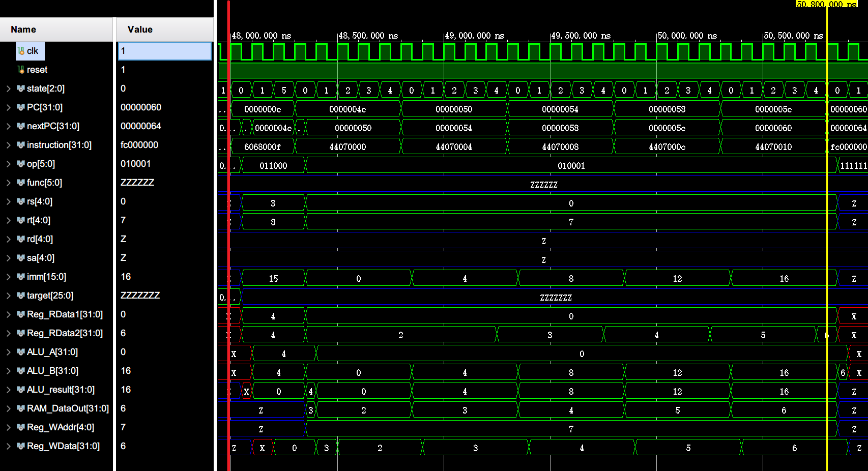Click the func[5:0] bus icon

coord(21,183)
